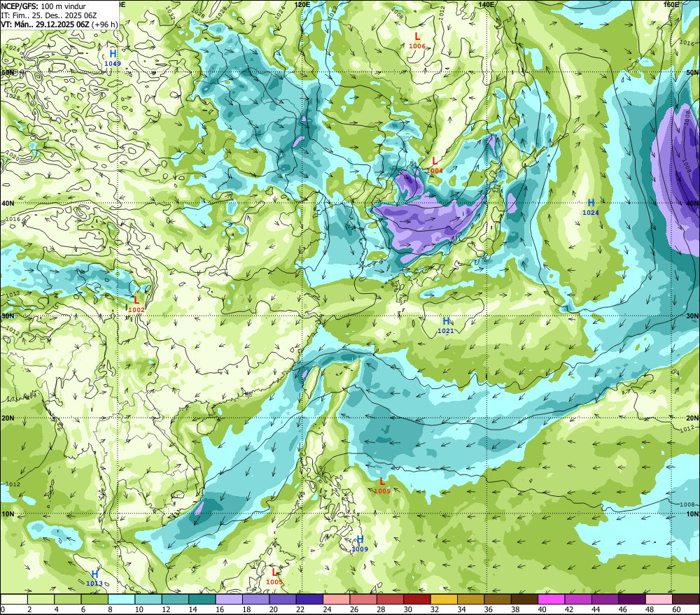Click the legend value 60
The image size is (700, 615).
point(676,609)
